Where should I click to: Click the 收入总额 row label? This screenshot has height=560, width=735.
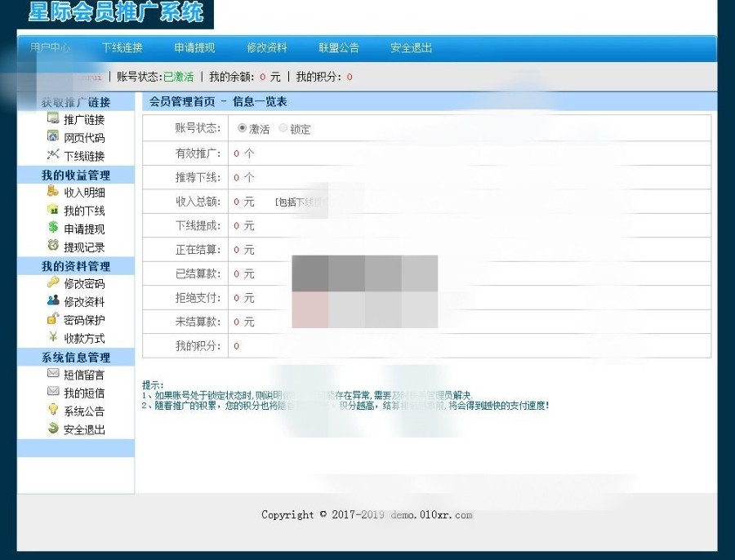tap(198, 202)
